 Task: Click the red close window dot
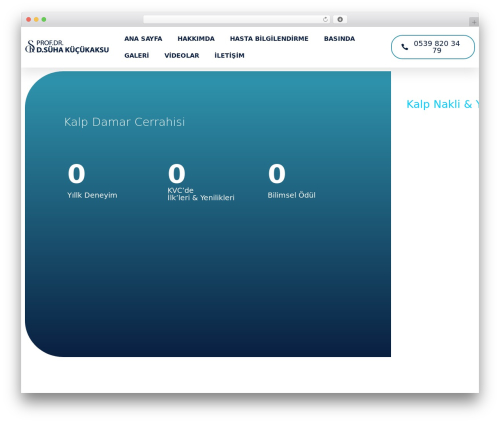[x=29, y=19]
